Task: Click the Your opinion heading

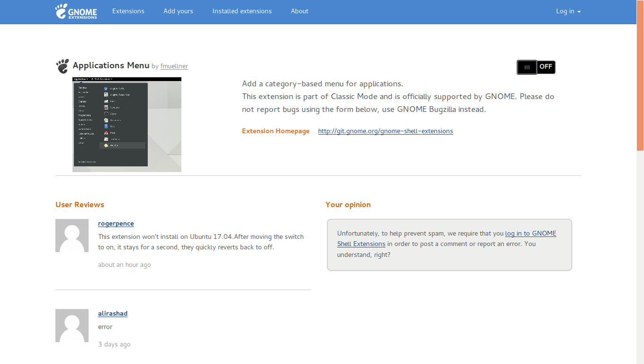Action: click(348, 205)
